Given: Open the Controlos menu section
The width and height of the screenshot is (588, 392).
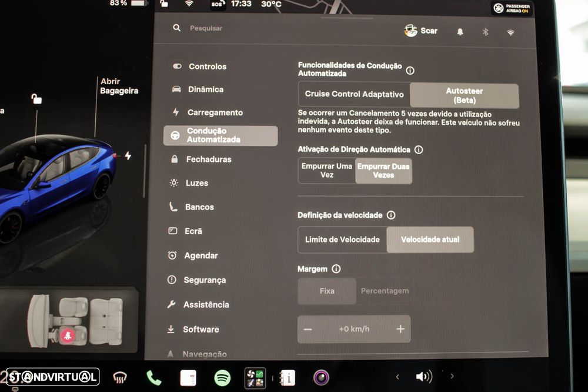Looking at the screenshot, I should pyautogui.click(x=199, y=67).
